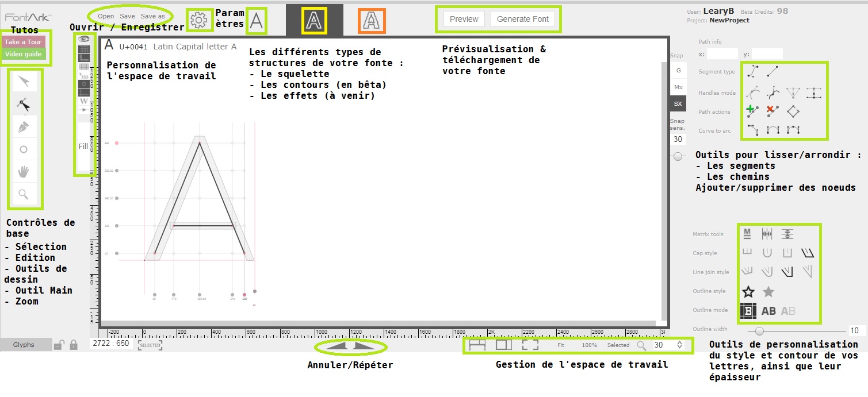Screen dimensions: 868x397
Task: Select Outline mode B matrix icon
Action: [x=748, y=310]
